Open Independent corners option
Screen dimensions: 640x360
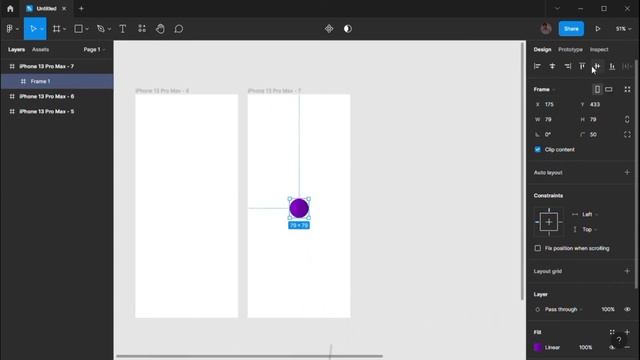[x=627, y=135]
